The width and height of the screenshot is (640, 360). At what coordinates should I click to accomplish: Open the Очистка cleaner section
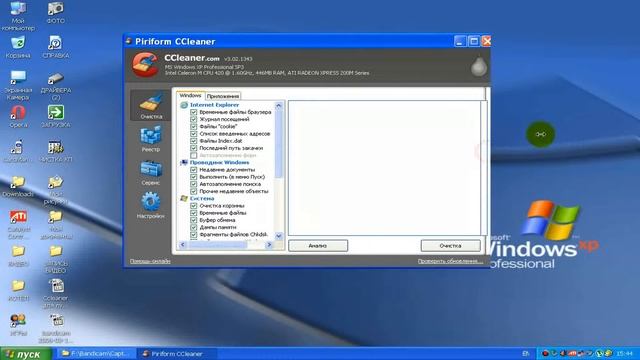coord(151,106)
